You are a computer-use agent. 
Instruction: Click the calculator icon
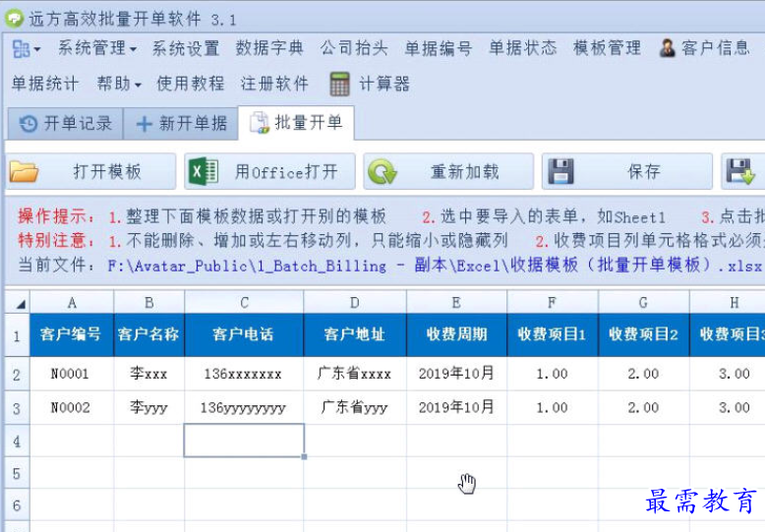click(339, 84)
